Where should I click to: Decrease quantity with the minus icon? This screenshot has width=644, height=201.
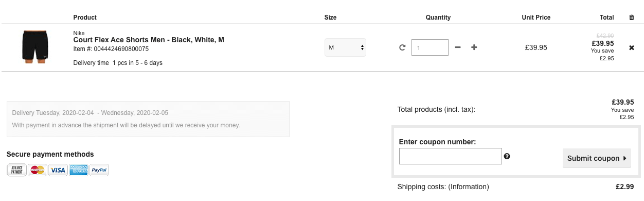(x=458, y=47)
